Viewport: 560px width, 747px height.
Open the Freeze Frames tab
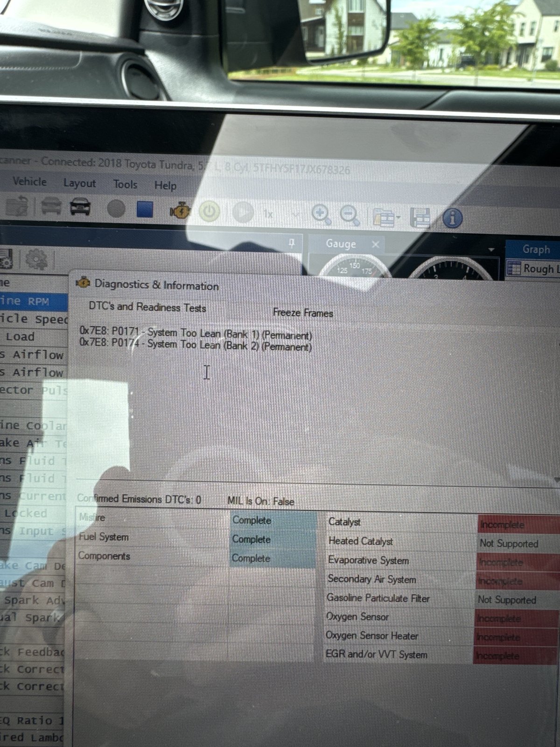tap(303, 312)
